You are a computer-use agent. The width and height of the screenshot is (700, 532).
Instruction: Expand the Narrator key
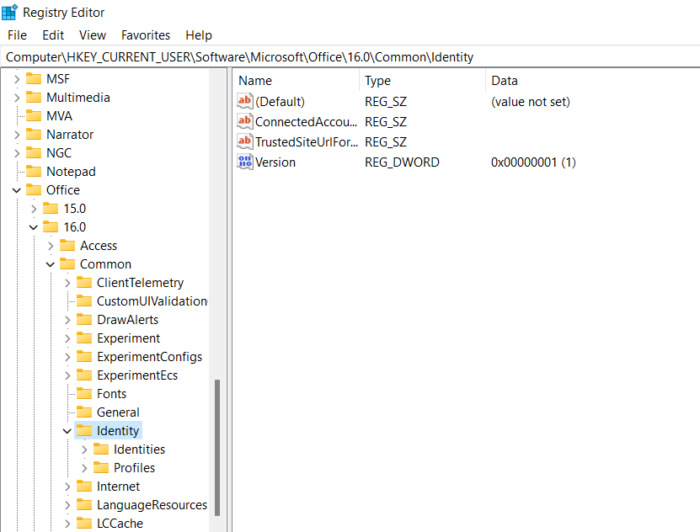[17, 135]
